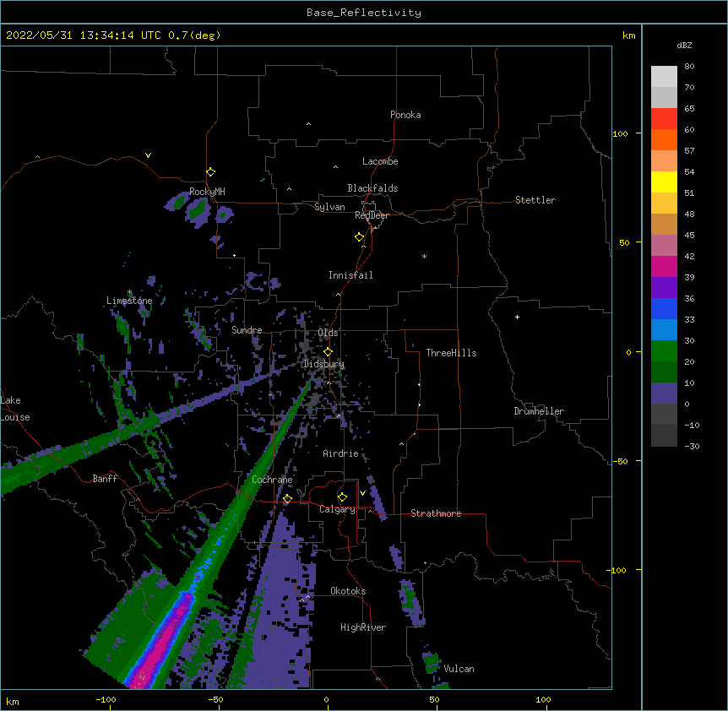This screenshot has height=711, width=728.
Task: Select the yellow V marker northeast of Calgary
Action: 362,493
